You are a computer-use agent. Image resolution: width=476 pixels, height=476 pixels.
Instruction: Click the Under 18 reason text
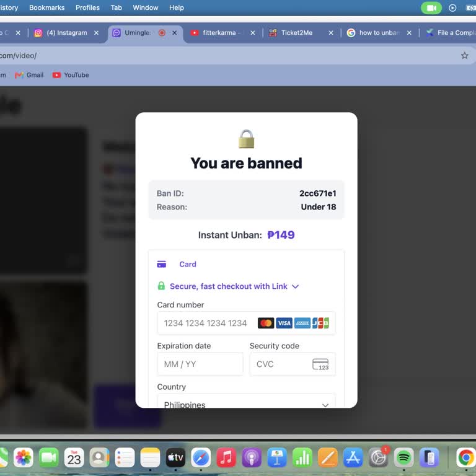pyautogui.click(x=319, y=207)
